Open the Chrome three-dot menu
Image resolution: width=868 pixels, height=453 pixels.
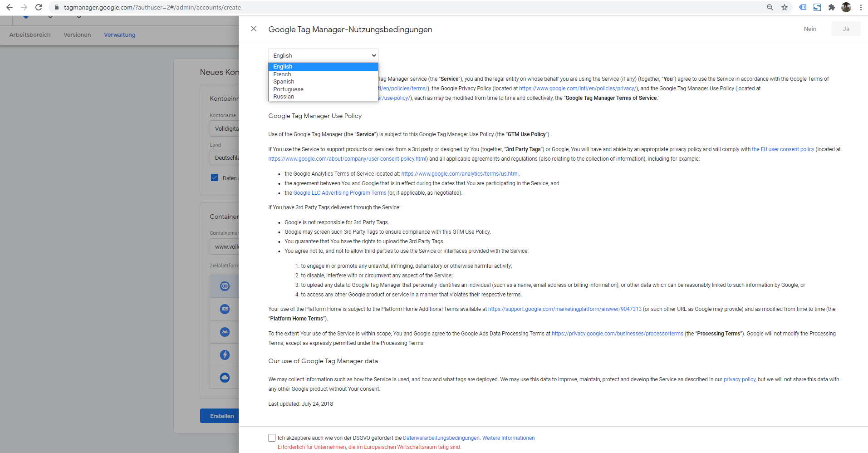tap(861, 7)
